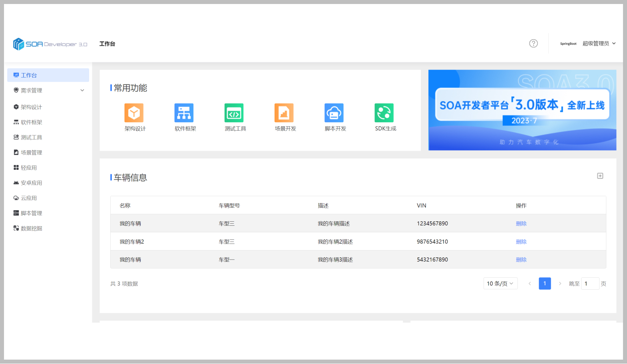The image size is (627, 364).
Task: Open the 10 条/页 page size dropdown
Action: pyautogui.click(x=500, y=284)
